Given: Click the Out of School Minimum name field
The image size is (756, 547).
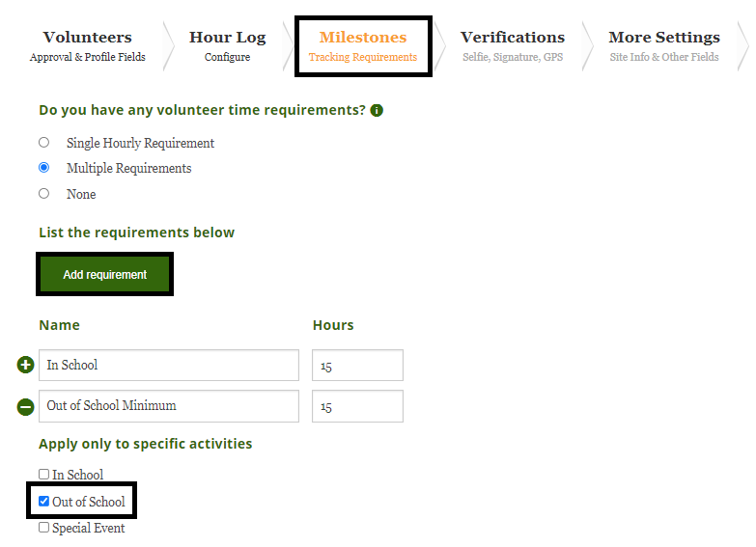Looking at the screenshot, I should coord(169,406).
